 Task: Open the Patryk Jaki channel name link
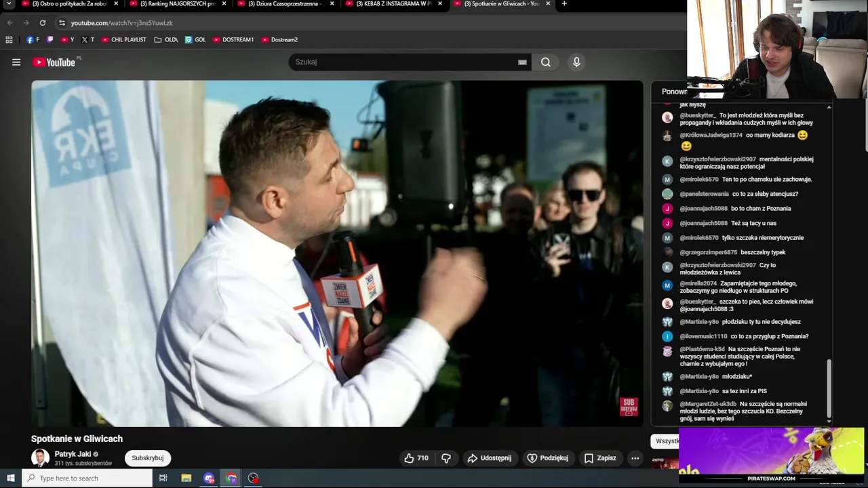pyautogui.click(x=73, y=454)
